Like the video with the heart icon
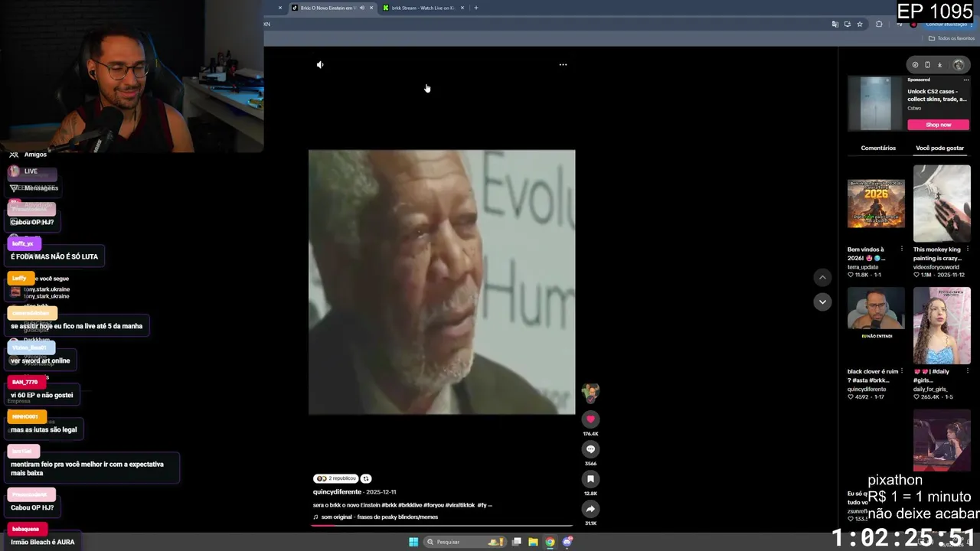This screenshot has height=551, width=980. (x=590, y=419)
